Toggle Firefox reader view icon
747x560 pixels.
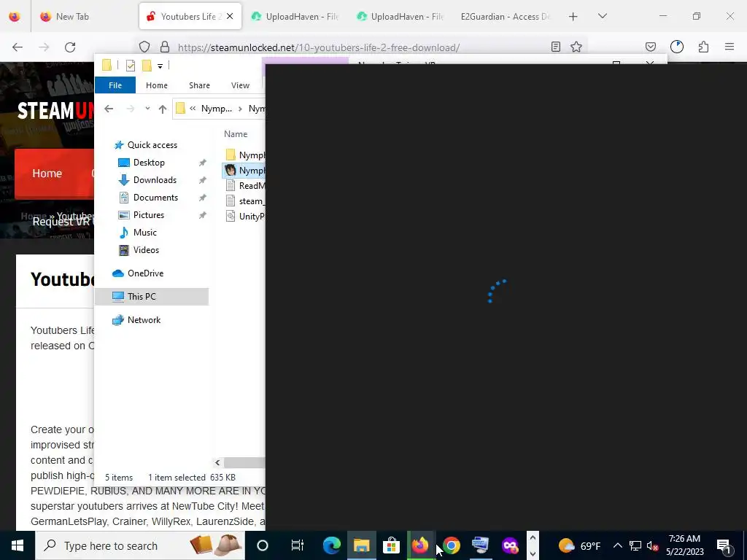click(555, 47)
